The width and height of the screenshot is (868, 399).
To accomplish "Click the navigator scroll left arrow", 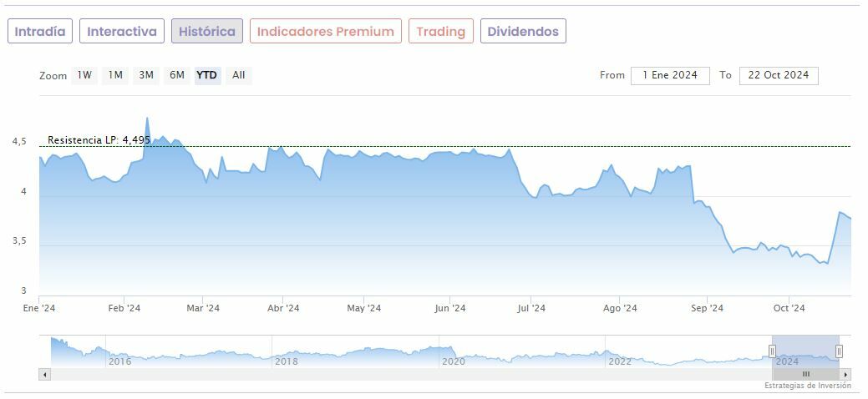I will pos(44,375).
